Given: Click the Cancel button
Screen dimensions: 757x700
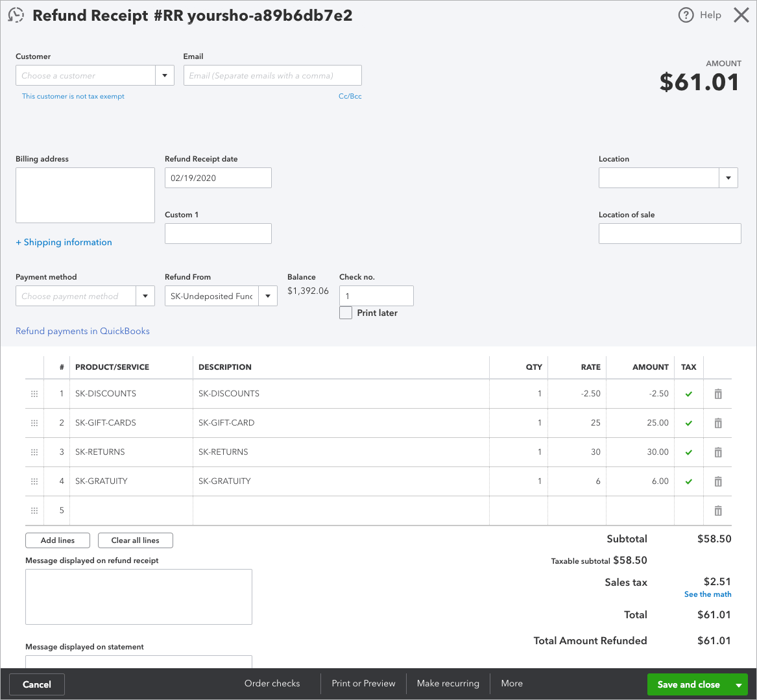Looking at the screenshot, I should click(x=37, y=684).
